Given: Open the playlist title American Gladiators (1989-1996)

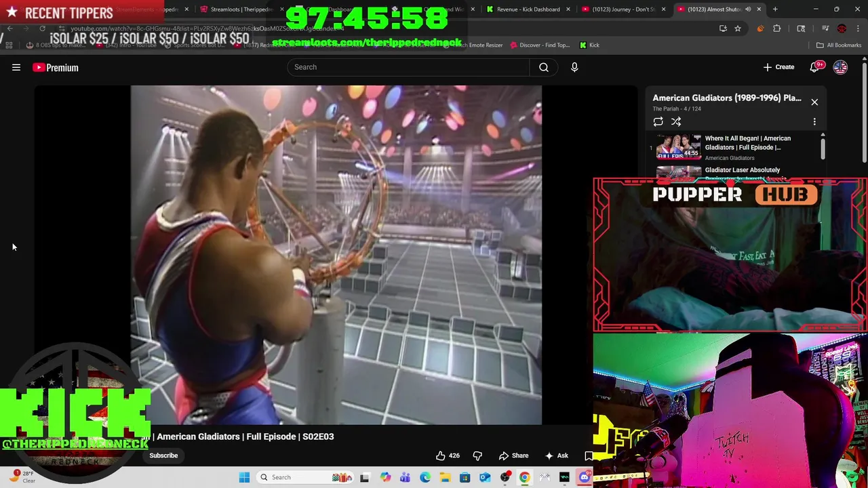Looking at the screenshot, I should point(727,98).
